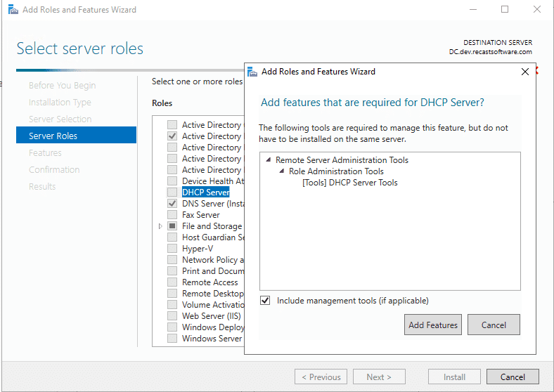Select [Tools] DHCP Server Tools item
Image resolution: width=554 pixels, height=392 pixels.
349,183
